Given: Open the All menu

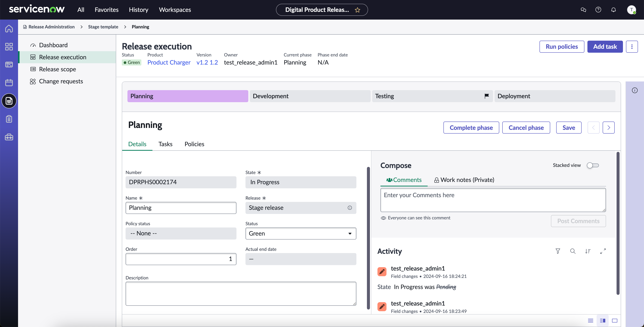Looking at the screenshot, I should (x=81, y=10).
